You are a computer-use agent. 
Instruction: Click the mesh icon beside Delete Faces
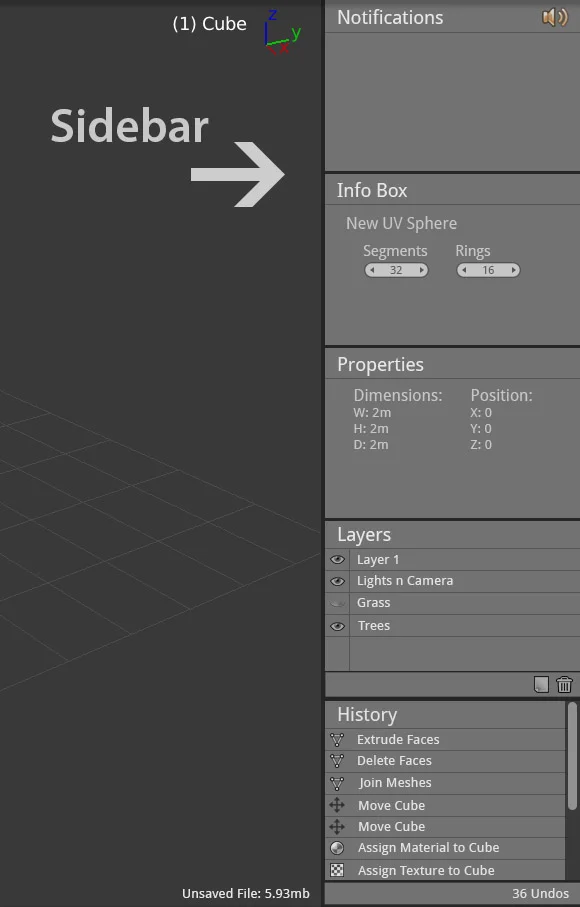pos(337,761)
